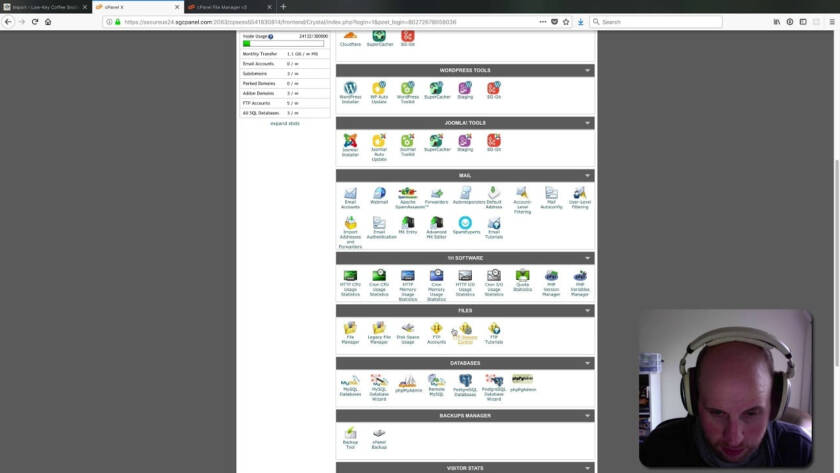Open MySQL Databases icon
Viewport: 840px width, 473px height.
pyautogui.click(x=350, y=382)
